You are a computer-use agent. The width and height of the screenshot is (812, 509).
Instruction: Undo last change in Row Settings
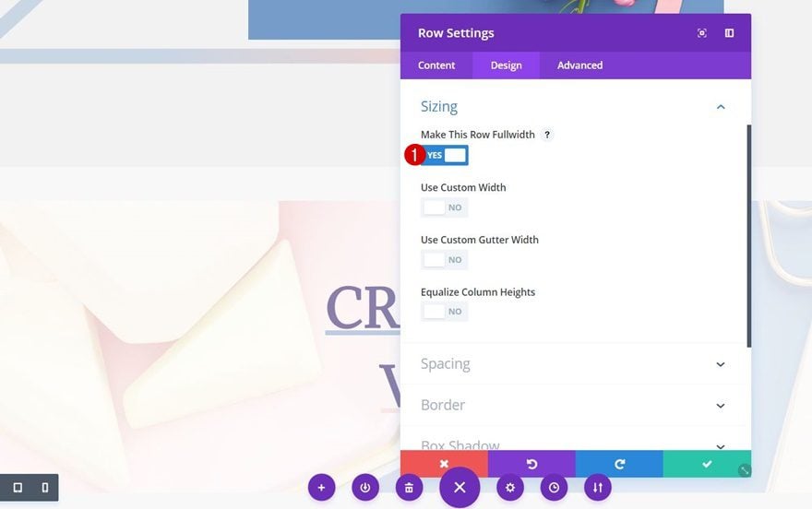pos(531,464)
